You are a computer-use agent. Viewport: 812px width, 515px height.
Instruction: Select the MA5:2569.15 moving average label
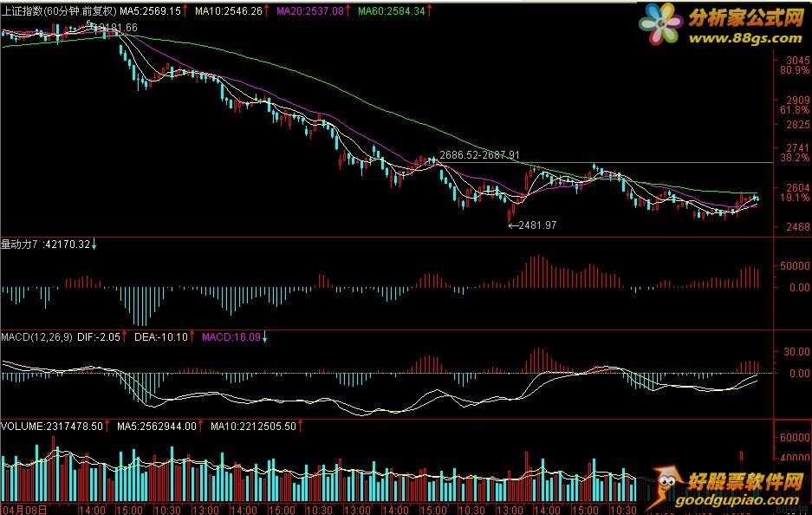[151, 11]
